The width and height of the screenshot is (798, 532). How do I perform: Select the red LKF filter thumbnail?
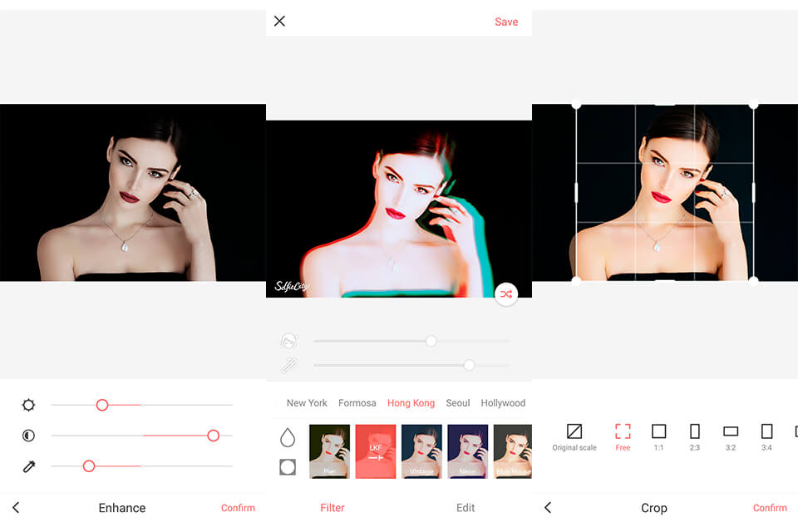pyautogui.click(x=376, y=451)
